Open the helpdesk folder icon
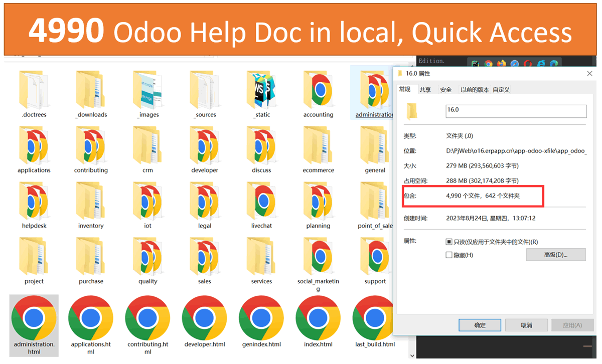The image size is (602, 364). coord(34,201)
